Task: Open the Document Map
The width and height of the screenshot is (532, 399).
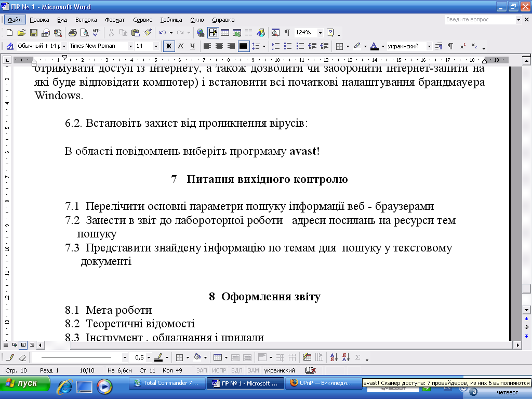Action: pos(275,33)
